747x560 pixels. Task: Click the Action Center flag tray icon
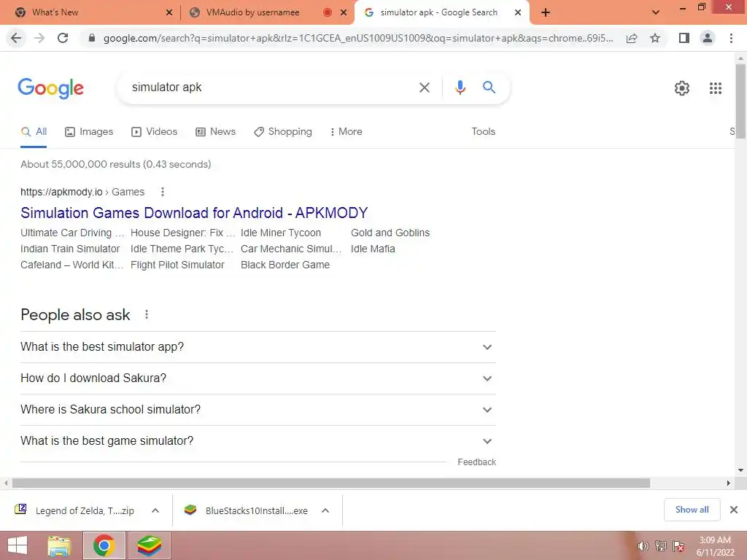click(678, 546)
